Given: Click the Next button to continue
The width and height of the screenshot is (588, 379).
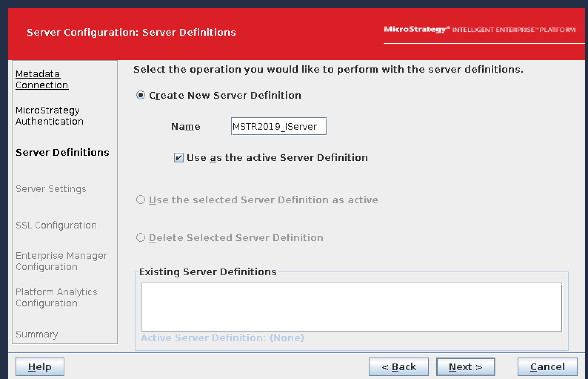Looking at the screenshot, I should (465, 366).
